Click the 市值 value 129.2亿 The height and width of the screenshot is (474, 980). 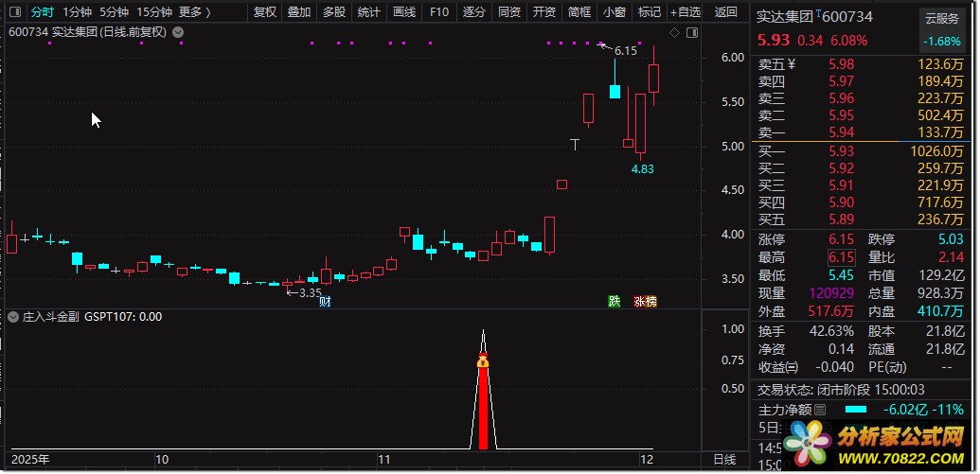(943, 275)
